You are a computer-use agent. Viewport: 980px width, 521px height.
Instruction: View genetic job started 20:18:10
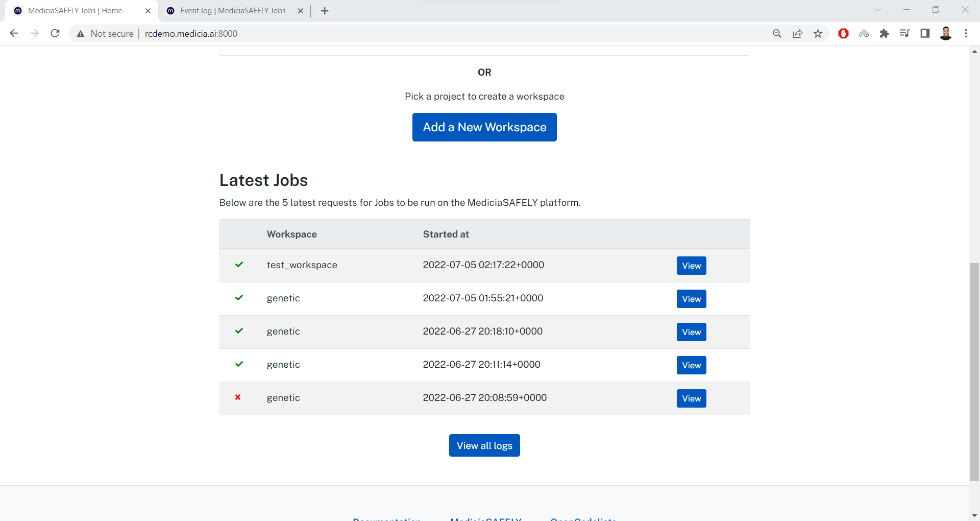[x=691, y=332]
